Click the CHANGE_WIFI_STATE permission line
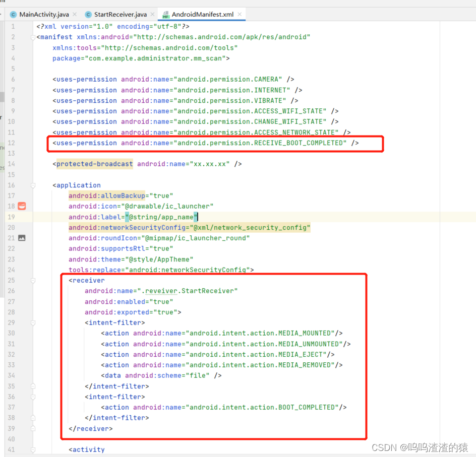The height and width of the screenshot is (457, 476). coord(196,121)
